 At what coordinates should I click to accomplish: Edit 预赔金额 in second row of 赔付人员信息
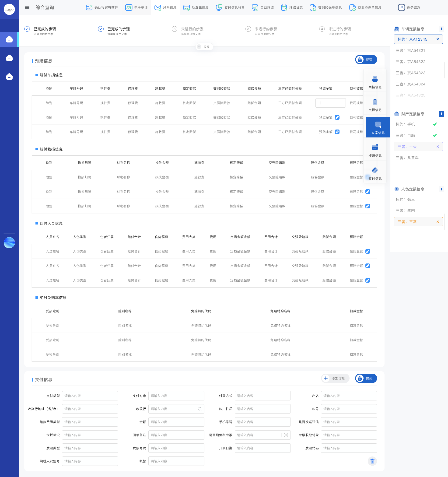[367, 266]
